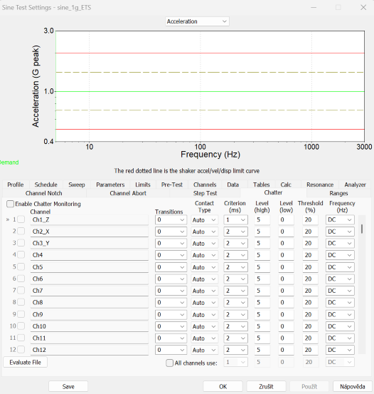The width and height of the screenshot is (374, 394).
Task: Edit the Ch1_Z channel name field
Action: 89,220
